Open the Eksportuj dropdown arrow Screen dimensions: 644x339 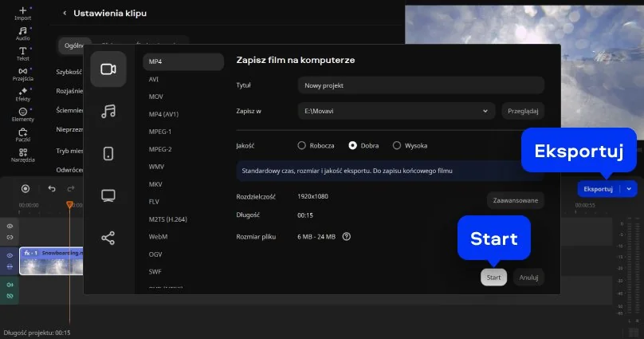point(630,189)
